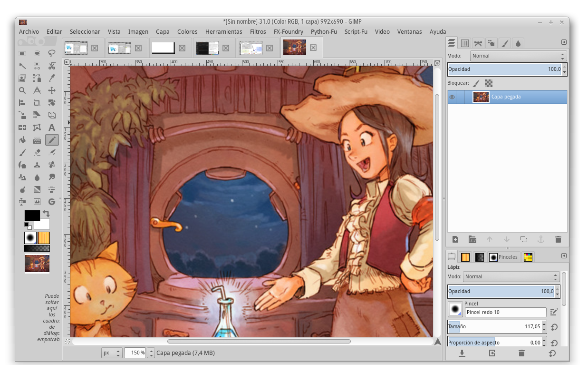Decrease layer Opacidad with the down stepper
The width and height of the screenshot is (588, 373).
(564, 72)
